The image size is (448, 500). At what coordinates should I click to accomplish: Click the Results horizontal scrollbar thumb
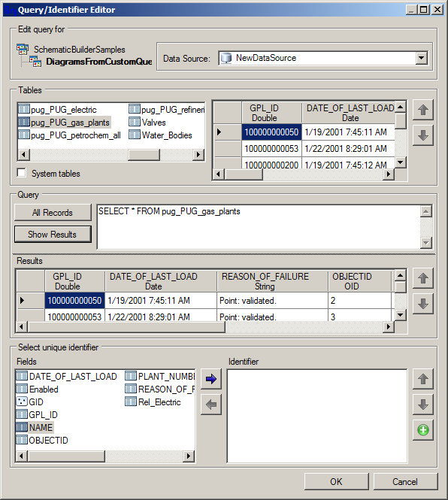(x=126, y=326)
